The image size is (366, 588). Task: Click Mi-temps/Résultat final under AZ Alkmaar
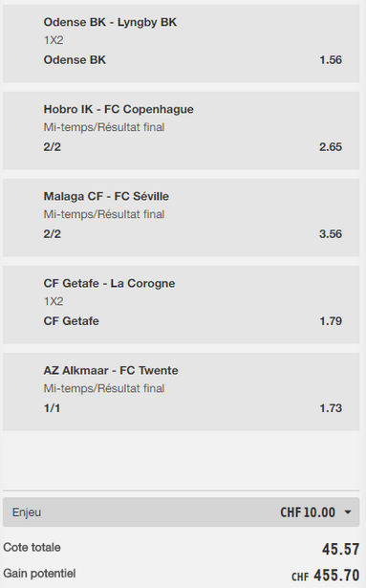tap(104, 388)
